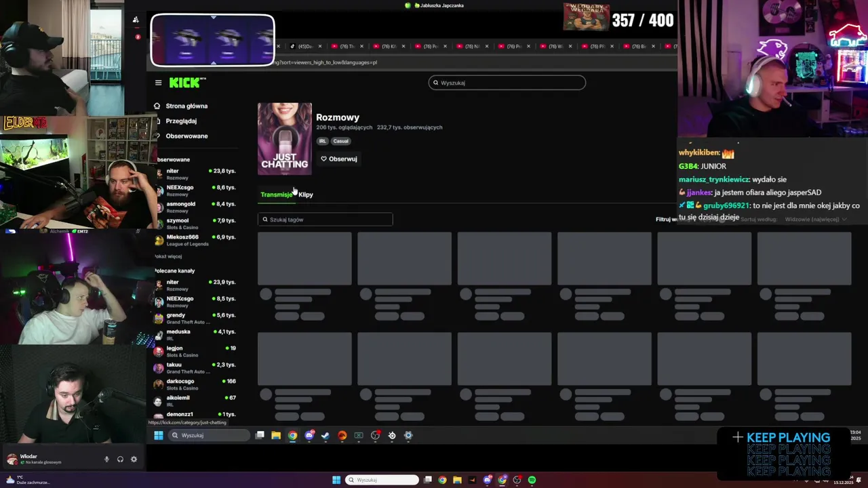Open takuu recommended channel
Viewport: 868px width, 488px height.
[195, 367]
